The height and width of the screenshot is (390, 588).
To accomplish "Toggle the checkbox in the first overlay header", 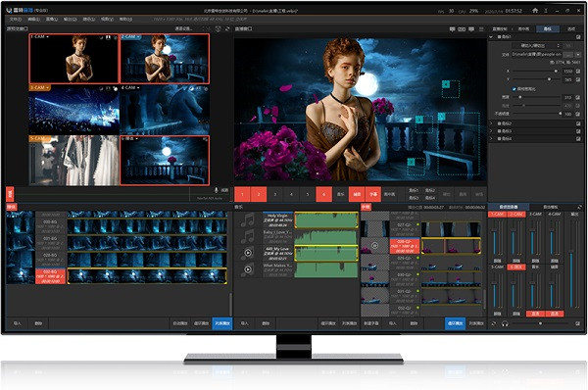I will pyautogui.click(x=578, y=37).
